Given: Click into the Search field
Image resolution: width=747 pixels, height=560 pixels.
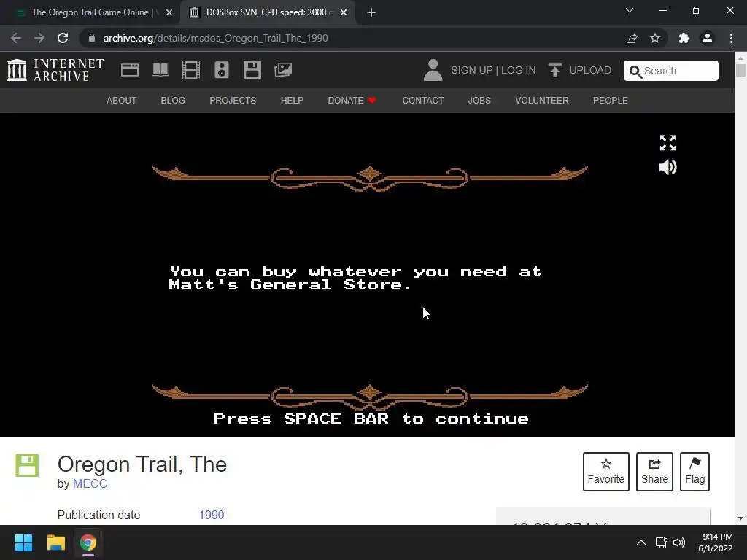Looking at the screenshot, I should 671,71.
